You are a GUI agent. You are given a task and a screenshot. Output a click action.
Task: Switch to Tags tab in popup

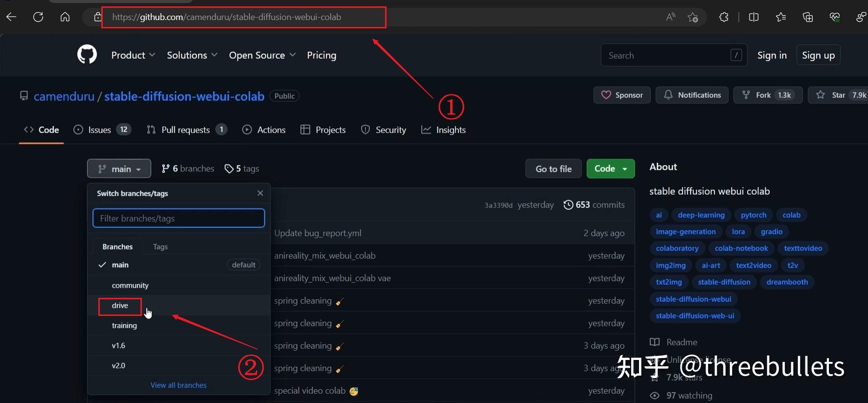click(x=160, y=246)
